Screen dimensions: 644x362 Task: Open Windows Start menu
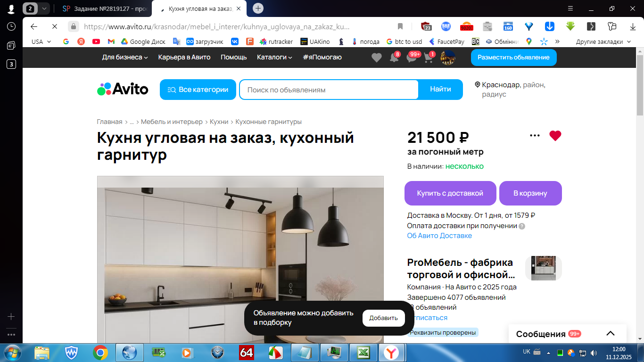click(x=12, y=353)
